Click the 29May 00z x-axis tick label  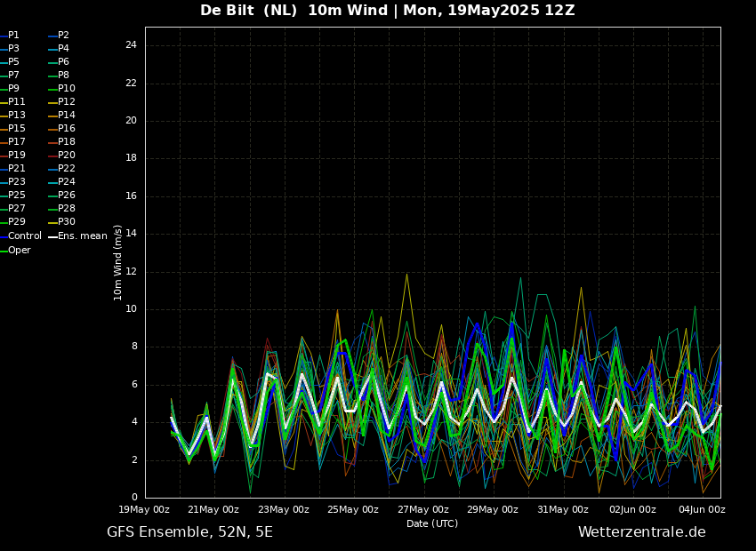click(x=493, y=509)
